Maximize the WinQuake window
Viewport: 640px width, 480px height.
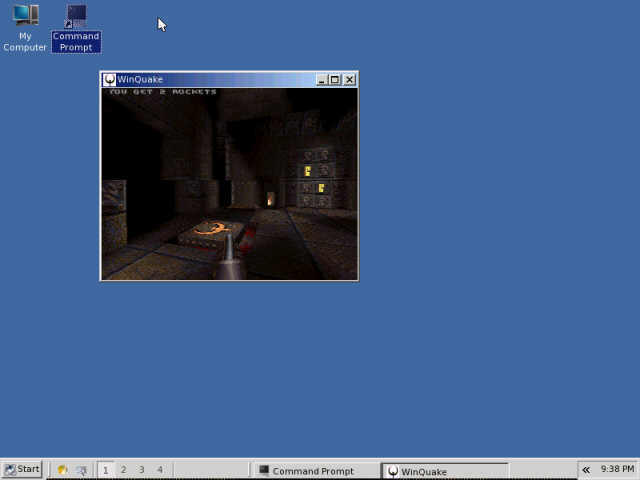point(335,79)
